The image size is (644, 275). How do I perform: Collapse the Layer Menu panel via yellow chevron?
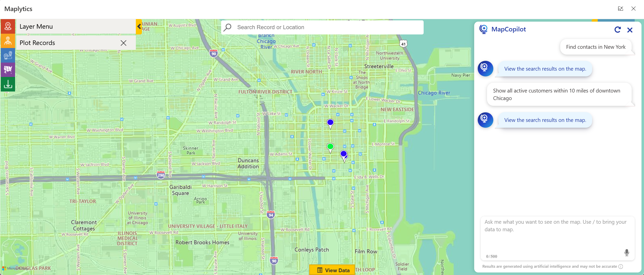(139, 26)
